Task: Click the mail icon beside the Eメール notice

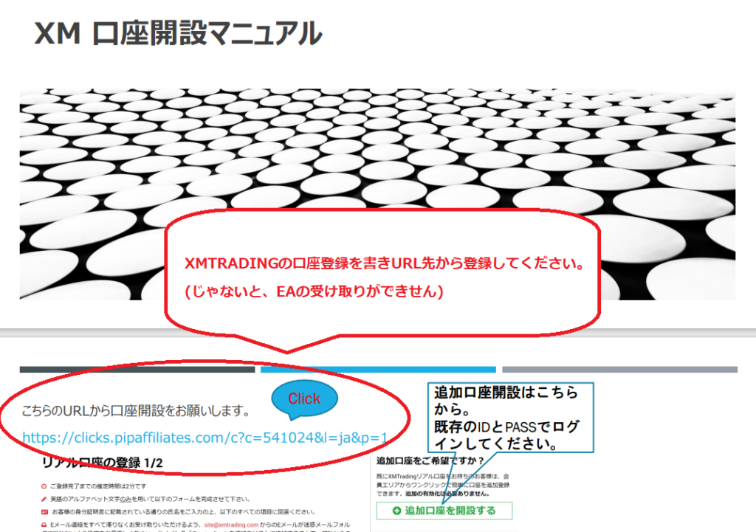Action: coord(44,525)
